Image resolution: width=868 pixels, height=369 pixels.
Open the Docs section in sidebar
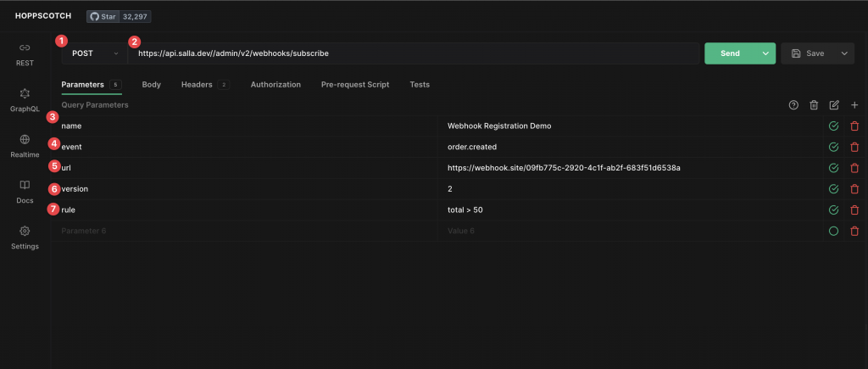point(25,192)
